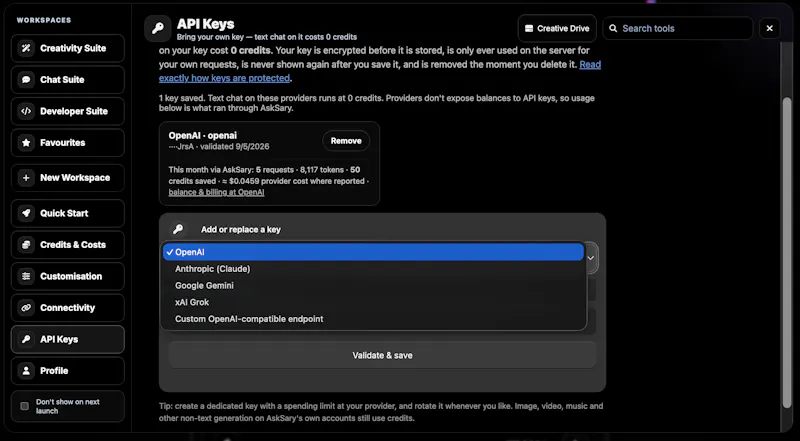The height and width of the screenshot is (441, 800).
Task: Open Customisation settings
Action: click(x=68, y=276)
